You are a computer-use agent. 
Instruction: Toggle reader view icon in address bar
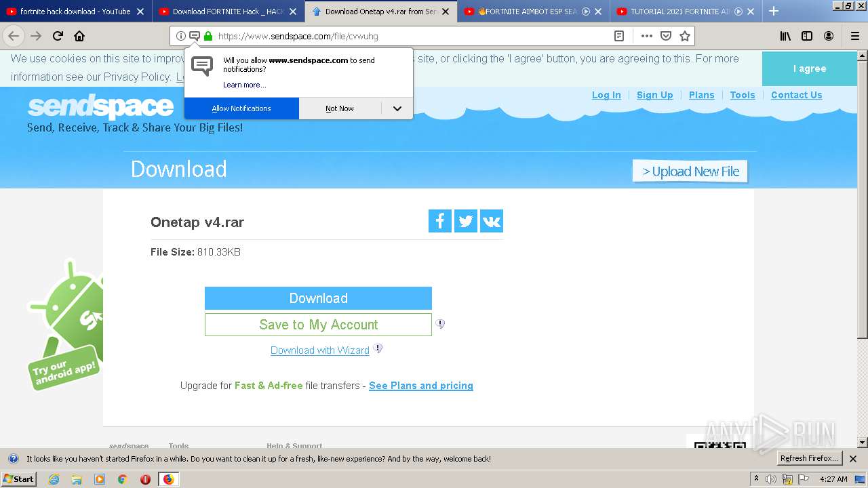point(619,36)
